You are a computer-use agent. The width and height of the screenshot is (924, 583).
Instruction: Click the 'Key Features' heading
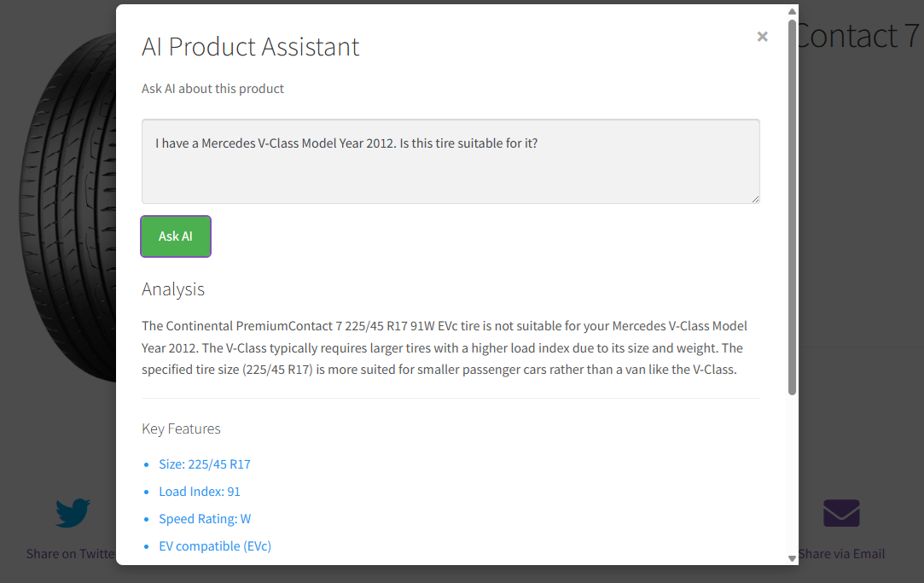tap(181, 429)
